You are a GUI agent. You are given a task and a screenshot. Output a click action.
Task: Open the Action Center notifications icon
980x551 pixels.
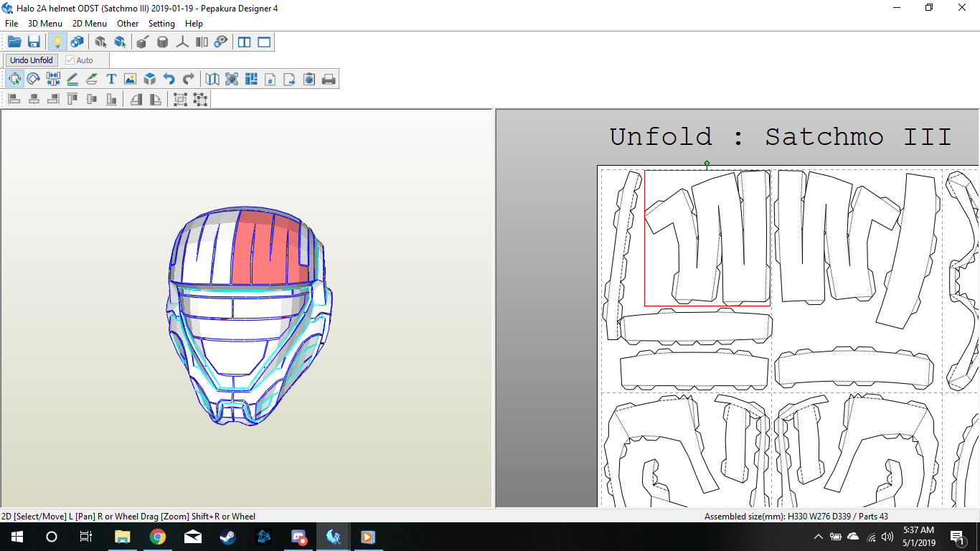[956, 537]
